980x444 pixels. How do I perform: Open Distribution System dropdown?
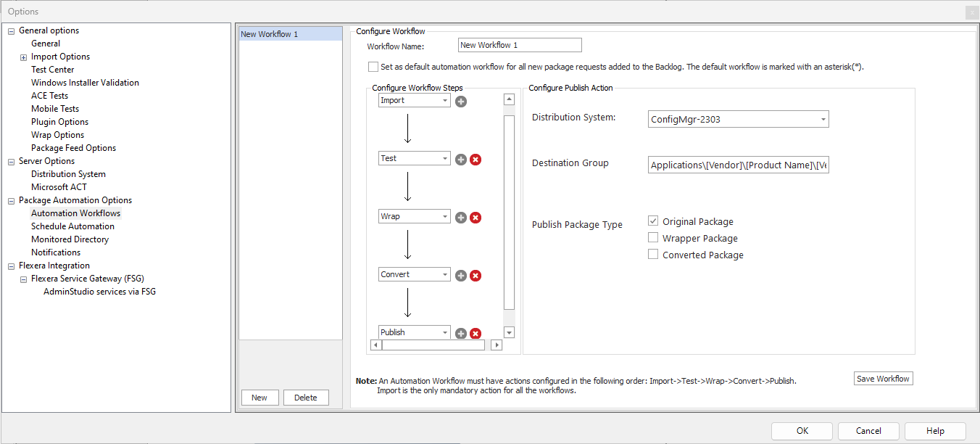pos(823,120)
